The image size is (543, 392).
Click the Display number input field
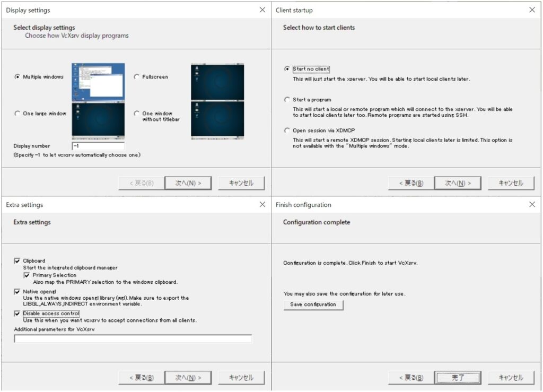[98, 146]
